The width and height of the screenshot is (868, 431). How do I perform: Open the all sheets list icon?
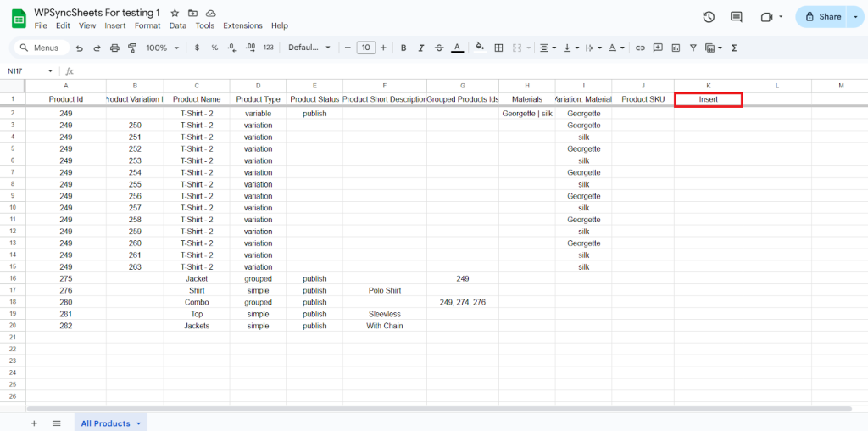(57, 423)
